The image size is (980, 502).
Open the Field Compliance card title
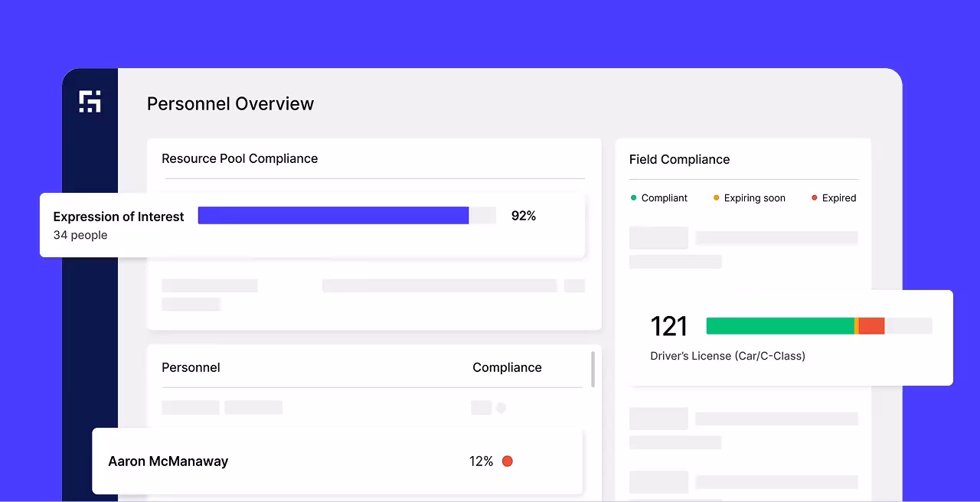coord(679,159)
